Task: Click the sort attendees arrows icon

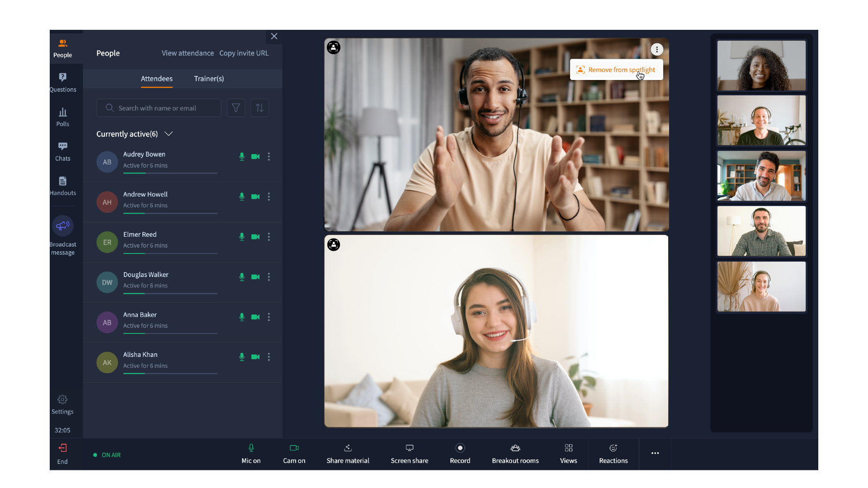Action: pos(259,108)
